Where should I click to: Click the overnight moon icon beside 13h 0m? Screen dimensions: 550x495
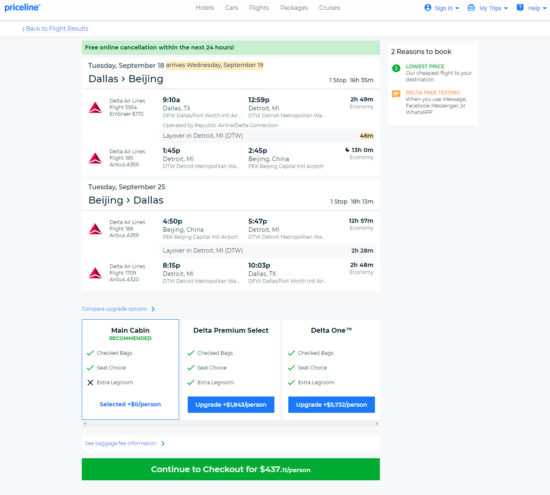point(347,150)
